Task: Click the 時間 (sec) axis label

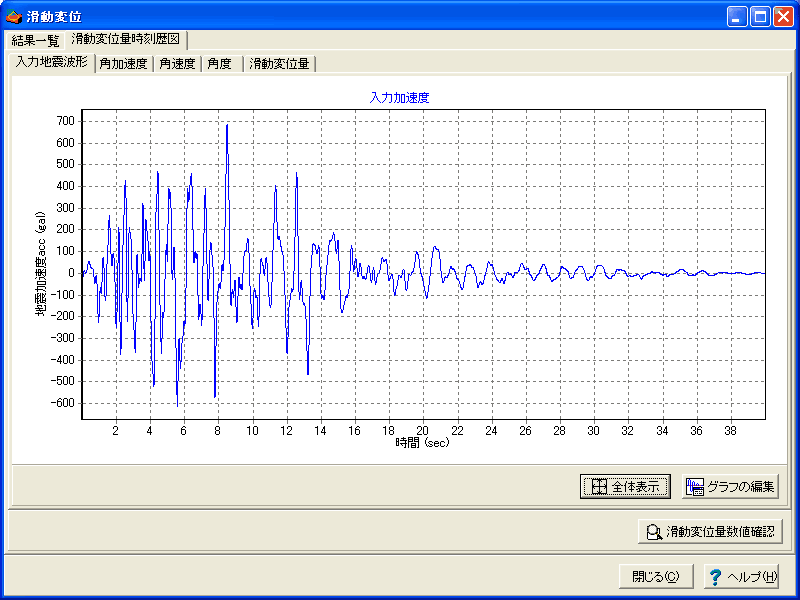Action: point(422,443)
